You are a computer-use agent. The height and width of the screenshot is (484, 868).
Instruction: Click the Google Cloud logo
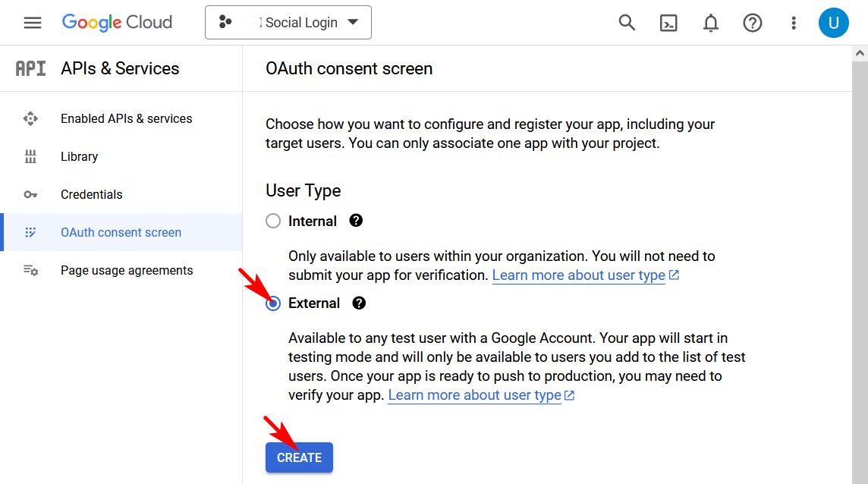coord(117,22)
